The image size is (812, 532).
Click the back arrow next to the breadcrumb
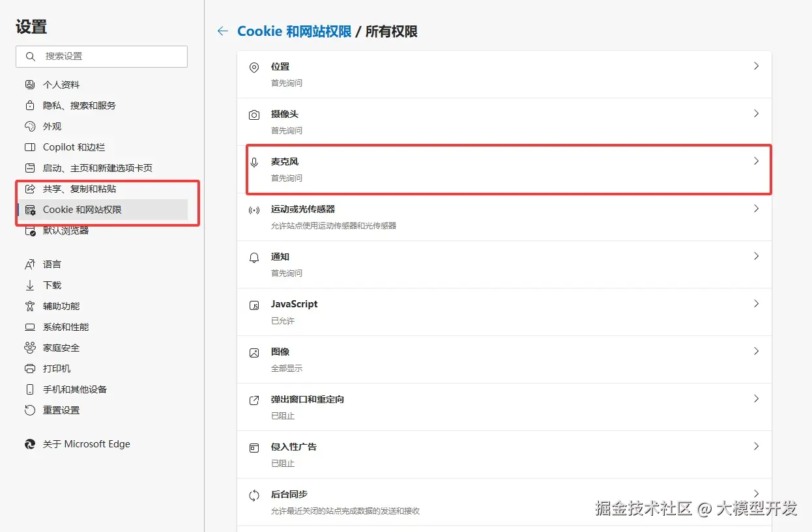tap(223, 31)
